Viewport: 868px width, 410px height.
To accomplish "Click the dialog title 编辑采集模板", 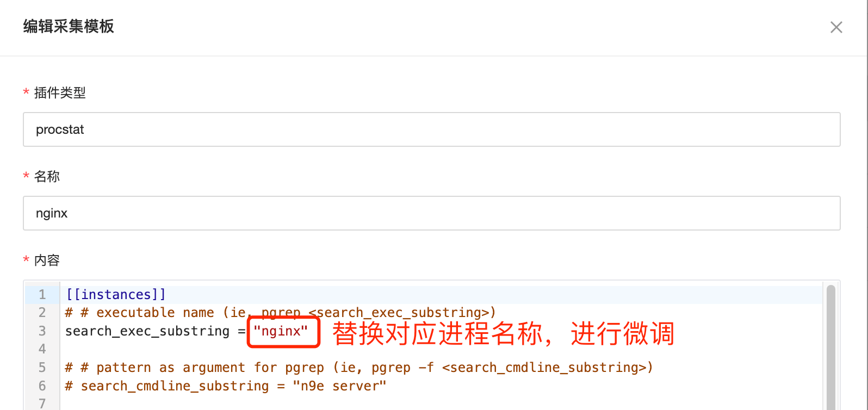I will point(69,26).
